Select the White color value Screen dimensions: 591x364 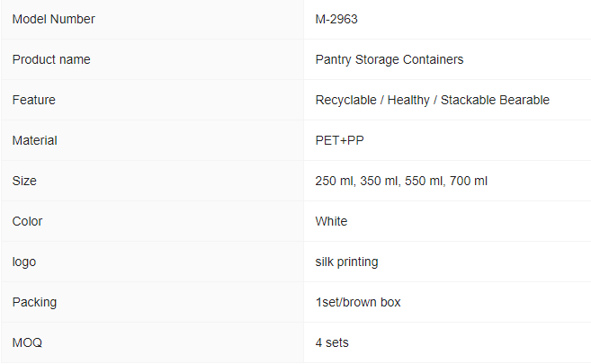pyautogui.click(x=331, y=221)
